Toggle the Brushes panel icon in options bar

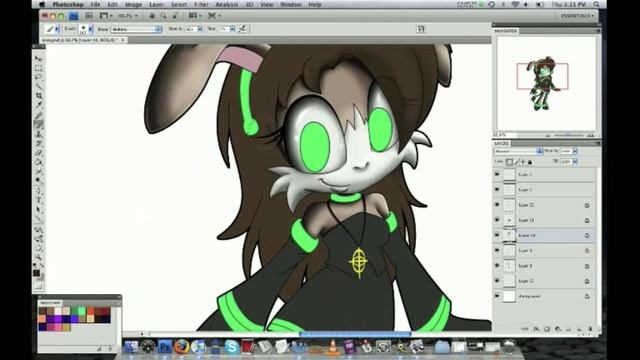pos(421,29)
